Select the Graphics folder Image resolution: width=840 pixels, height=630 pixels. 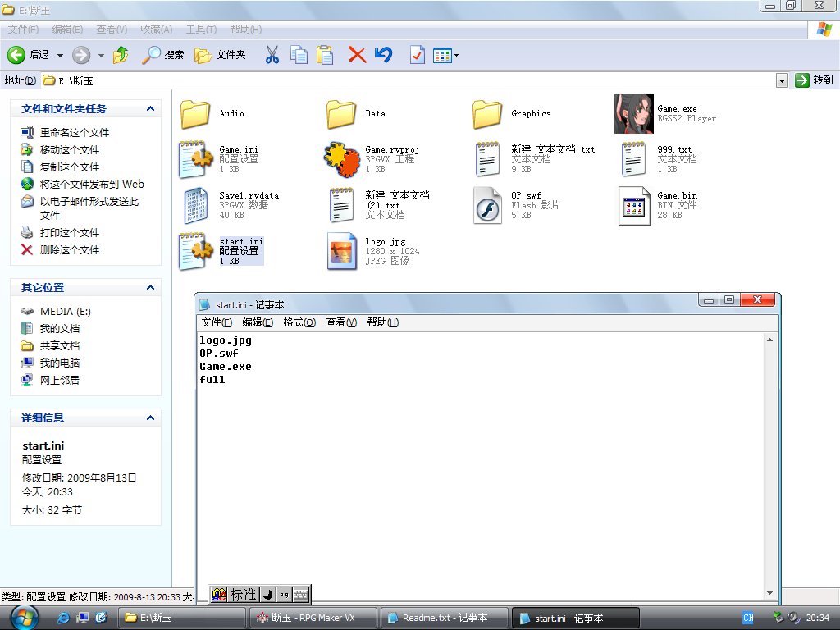coord(487,113)
